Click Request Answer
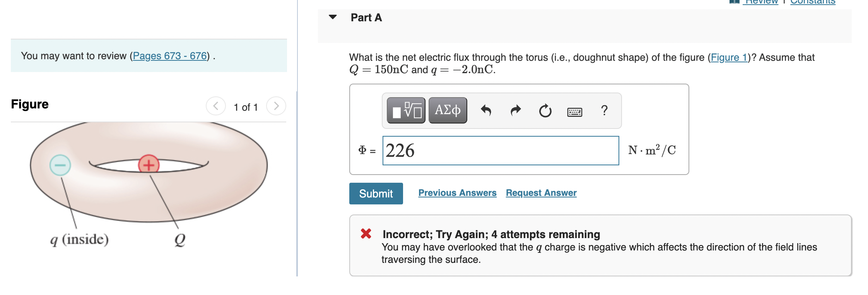This screenshot has height=295, width=868. (x=541, y=193)
